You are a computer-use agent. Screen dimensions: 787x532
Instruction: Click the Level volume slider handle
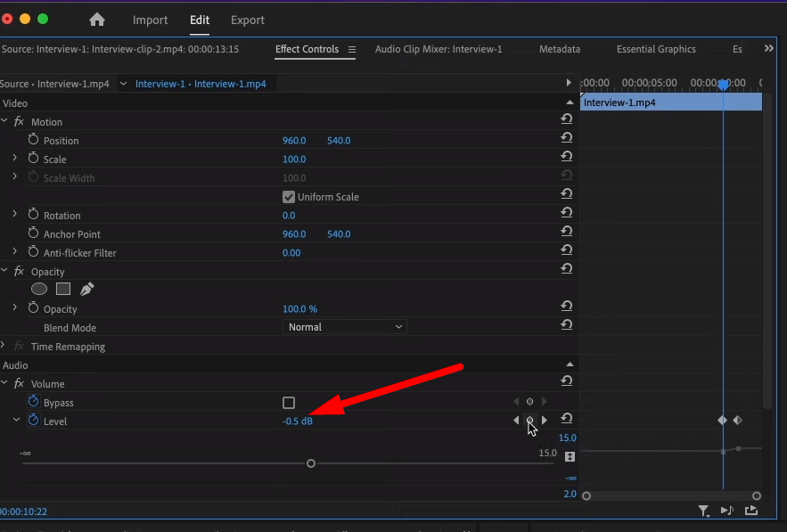click(x=311, y=462)
